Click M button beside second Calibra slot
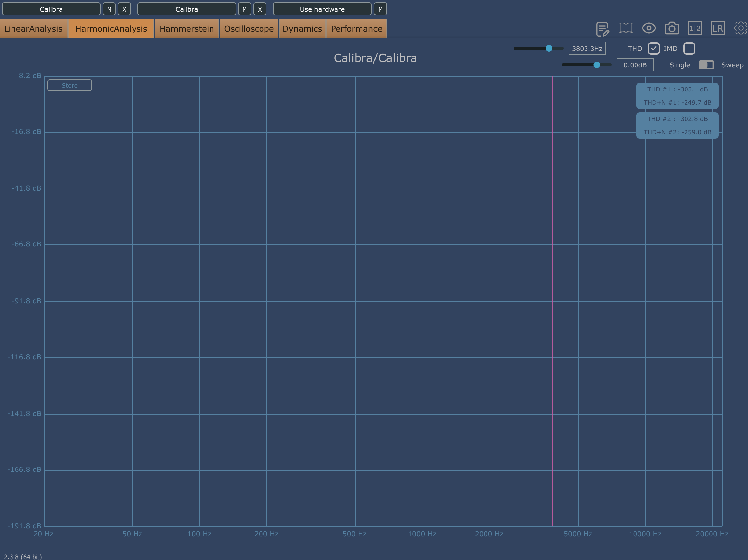Image resolution: width=748 pixels, height=560 pixels. pos(244,9)
